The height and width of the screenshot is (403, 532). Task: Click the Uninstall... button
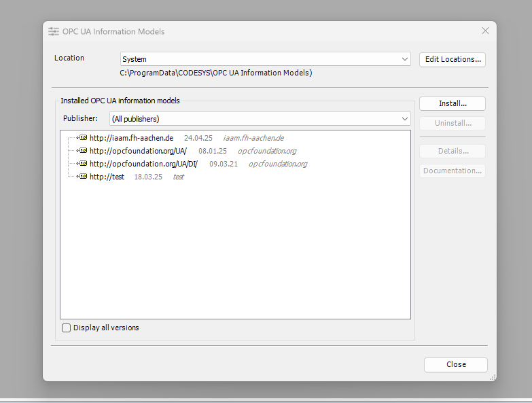click(453, 123)
